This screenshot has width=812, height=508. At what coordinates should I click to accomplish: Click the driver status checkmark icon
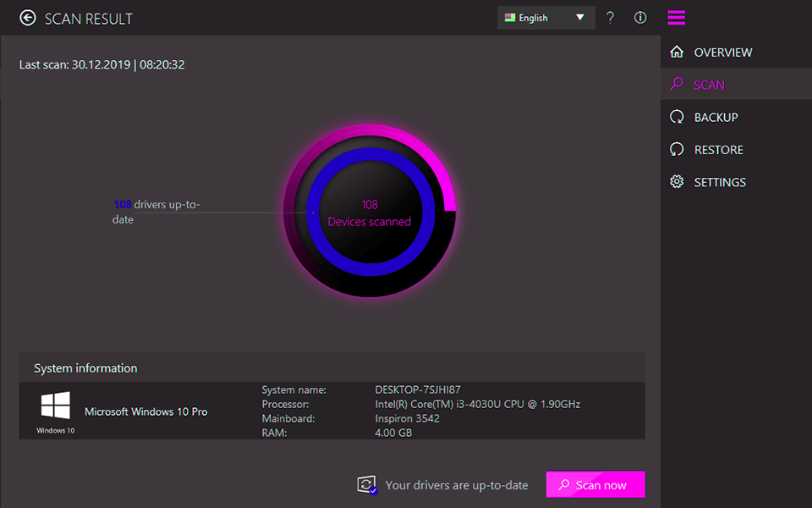click(x=365, y=484)
